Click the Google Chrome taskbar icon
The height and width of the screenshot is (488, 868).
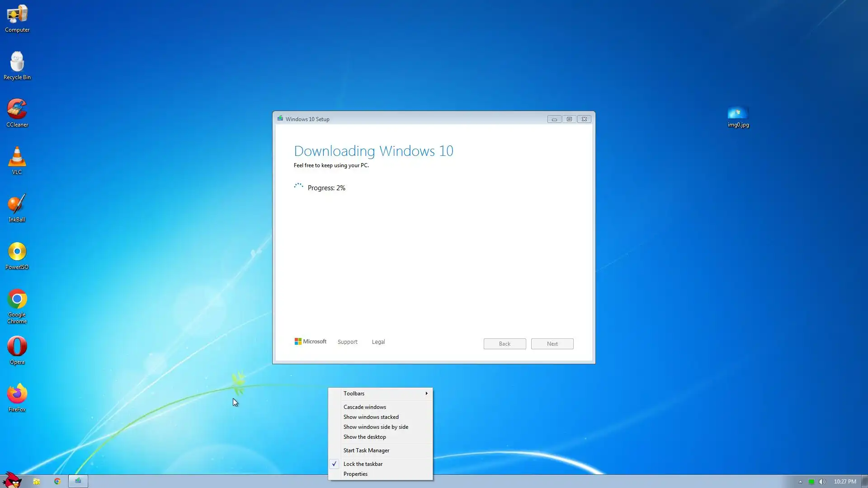coord(57,481)
